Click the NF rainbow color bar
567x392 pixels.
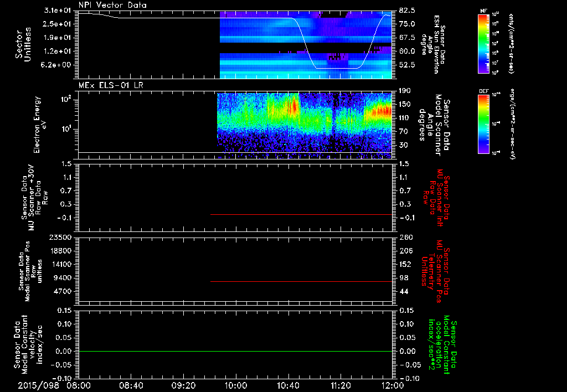click(484, 44)
